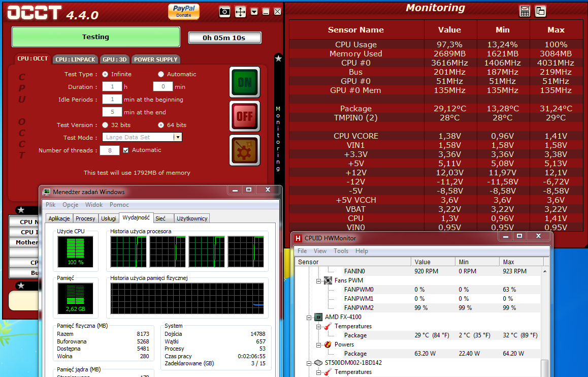Switch to CPU : LINPACK tab
Viewport: 588px width, 377px height.
tap(75, 59)
